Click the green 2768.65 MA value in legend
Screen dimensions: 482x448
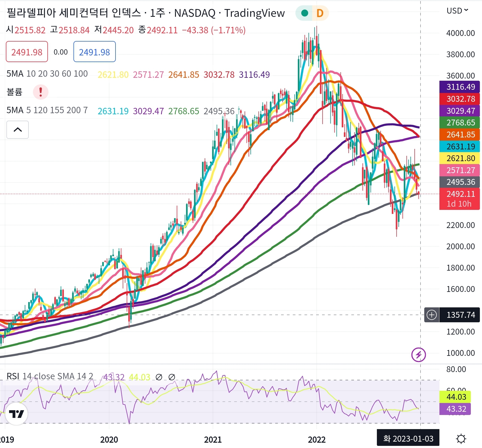184,111
